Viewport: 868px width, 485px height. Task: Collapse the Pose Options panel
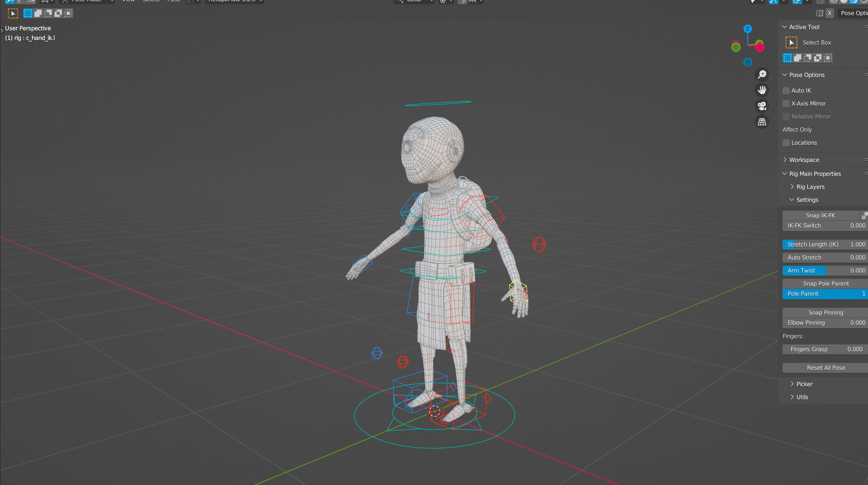[x=784, y=75]
